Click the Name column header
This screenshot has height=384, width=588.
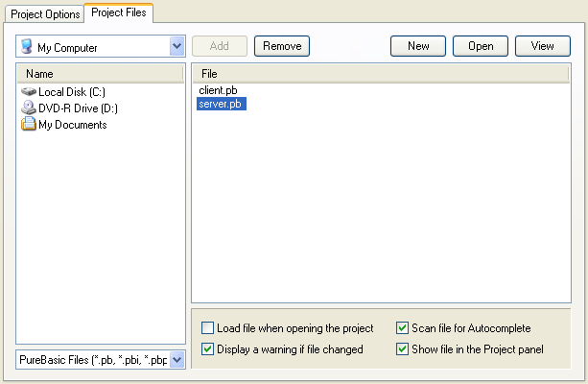pos(100,73)
